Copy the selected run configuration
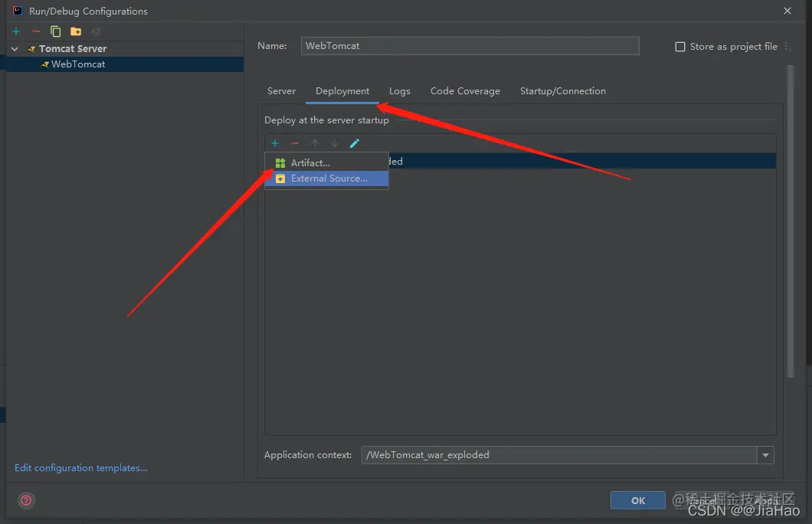This screenshot has width=812, height=524. tap(55, 31)
